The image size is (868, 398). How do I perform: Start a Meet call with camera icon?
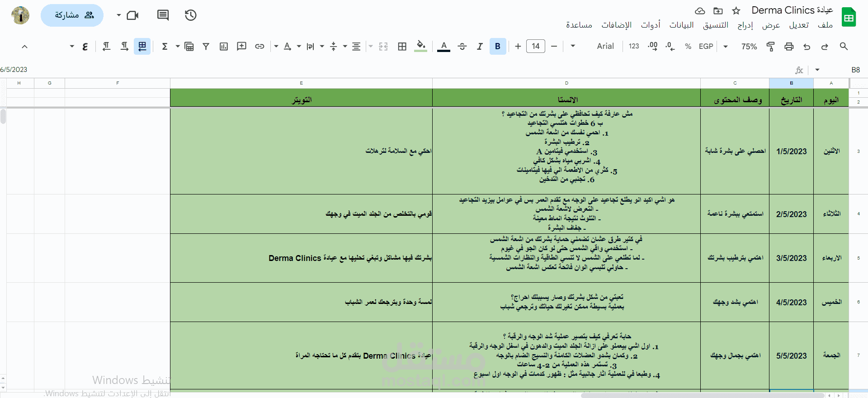point(132,15)
